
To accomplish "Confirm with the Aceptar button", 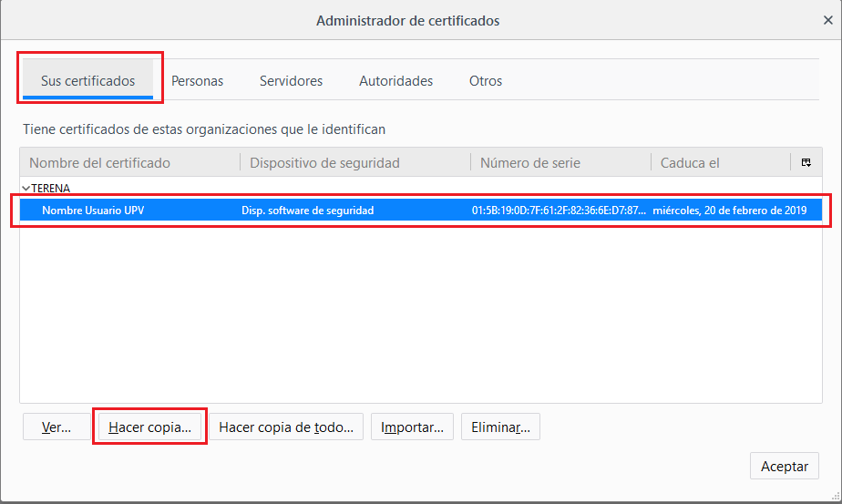I will pos(784,466).
